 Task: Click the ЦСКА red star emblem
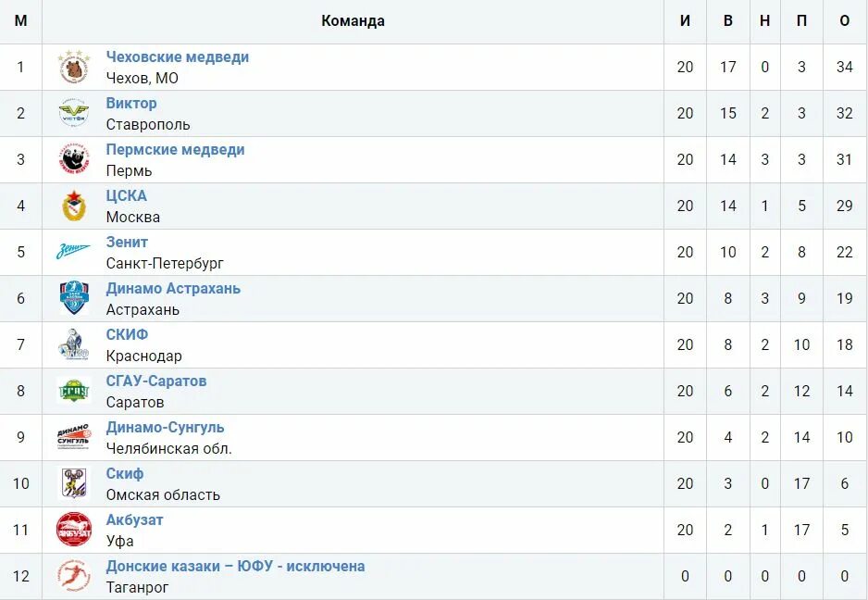[74, 206]
